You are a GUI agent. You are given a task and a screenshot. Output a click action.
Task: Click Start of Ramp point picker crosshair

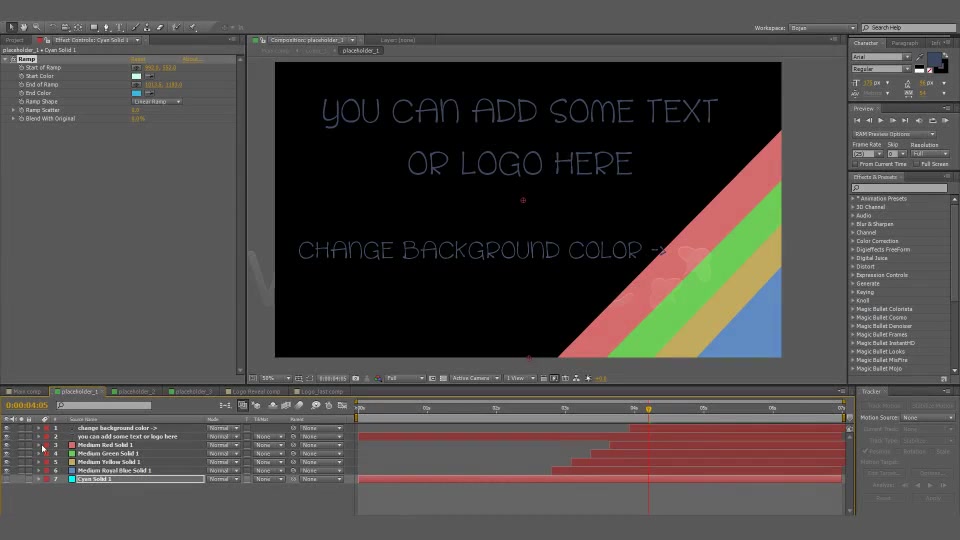pyautogui.click(x=137, y=67)
